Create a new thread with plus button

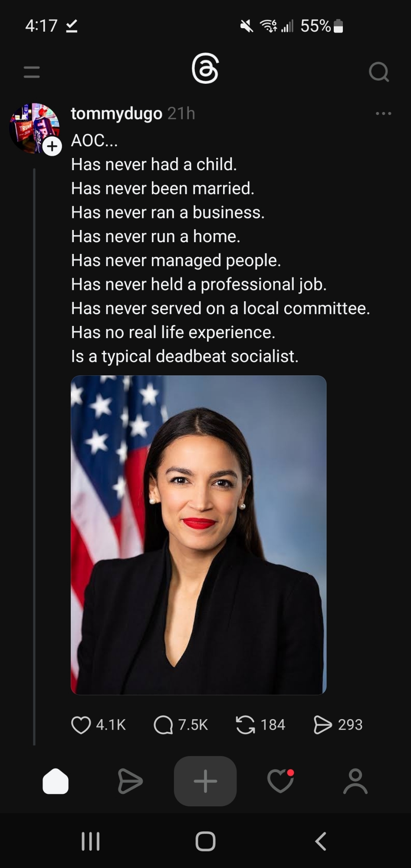tap(205, 781)
